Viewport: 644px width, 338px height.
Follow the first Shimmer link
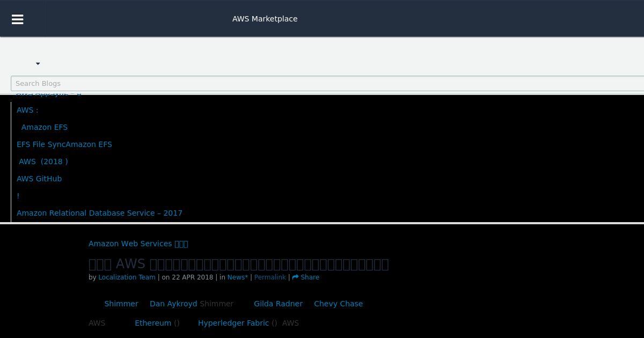(121, 304)
